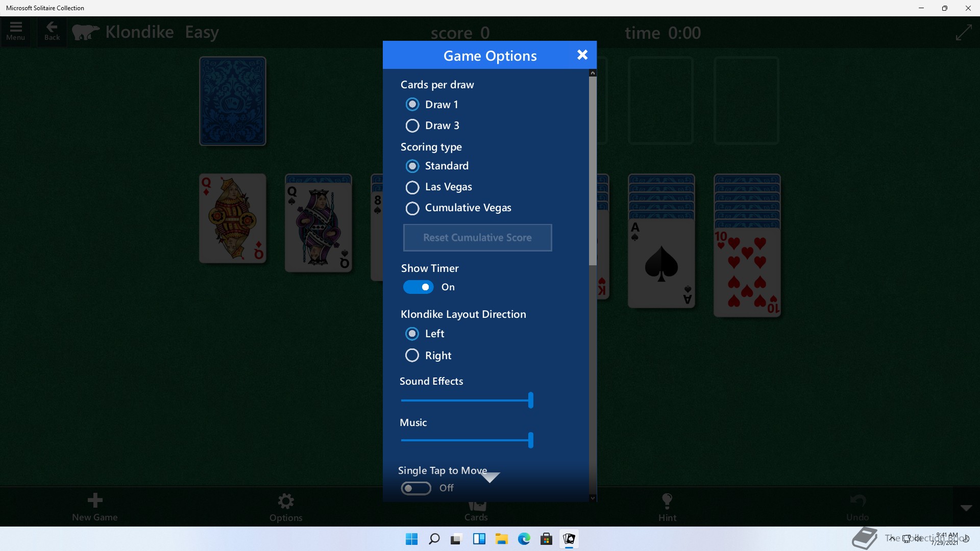Adjust the Music volume slider

[x=467, y=440]
